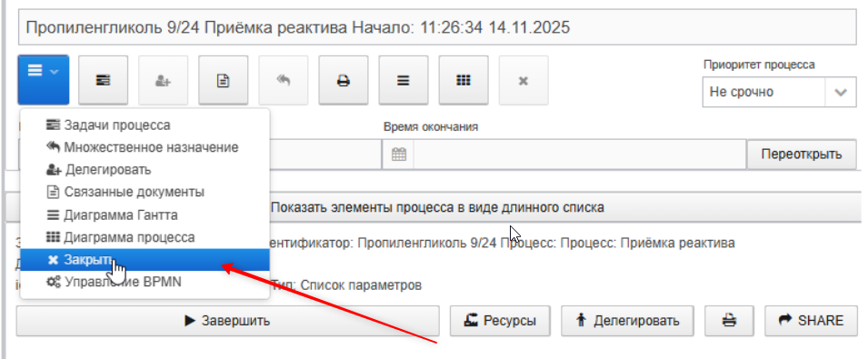Screen dimensions: 868x359
Task: Select Задачи процесса menu item
Action: click(x=145, y=125)
